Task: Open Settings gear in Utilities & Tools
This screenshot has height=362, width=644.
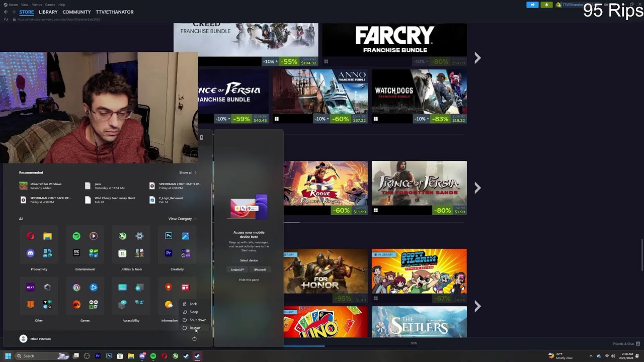Action: (x=139, y=236)
